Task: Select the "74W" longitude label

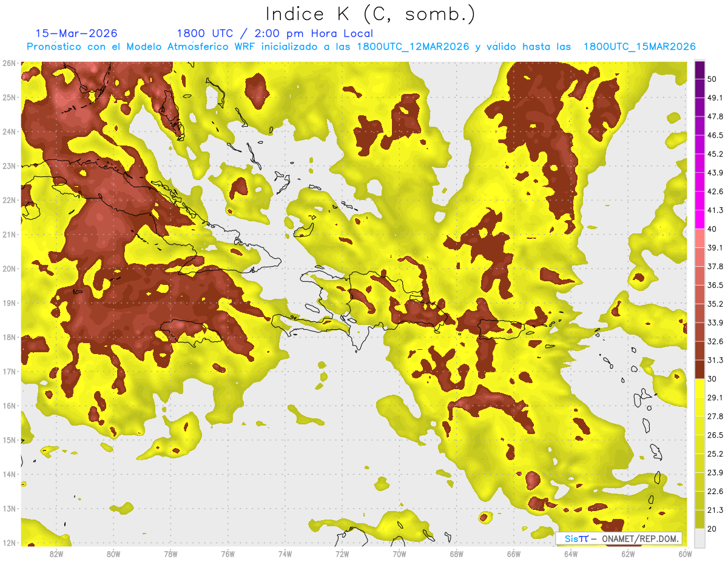Action: click(x=285, y=554)
